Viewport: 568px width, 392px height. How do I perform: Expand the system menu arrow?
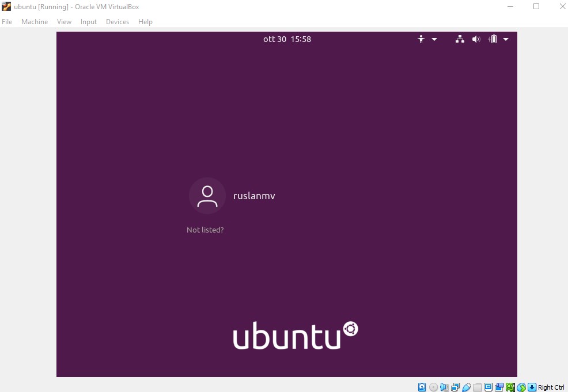(x=506, y=39)
